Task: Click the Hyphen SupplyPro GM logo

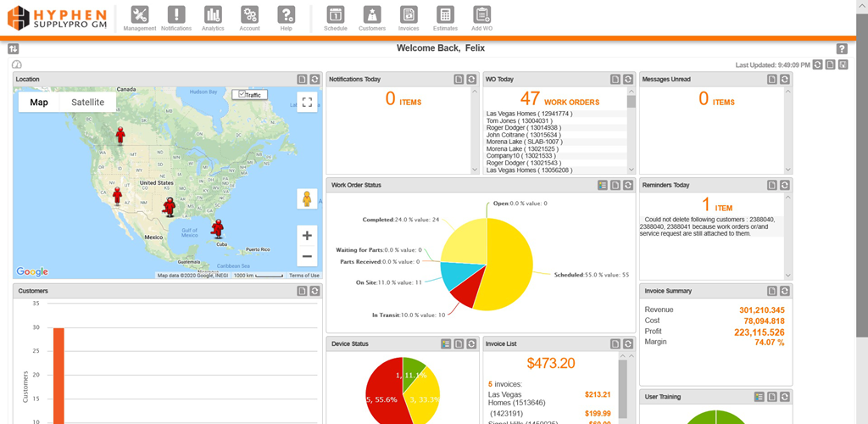Action: tap(57, 18)
